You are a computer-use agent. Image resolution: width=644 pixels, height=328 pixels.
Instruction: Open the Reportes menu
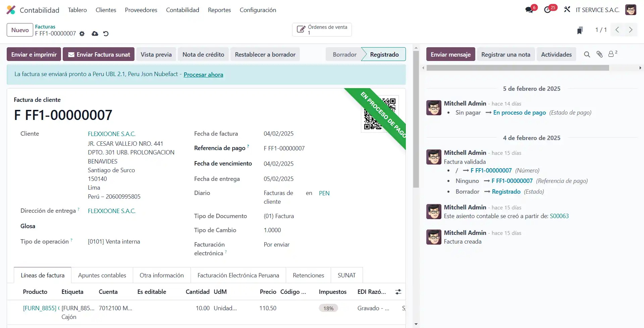coord(219,10)
